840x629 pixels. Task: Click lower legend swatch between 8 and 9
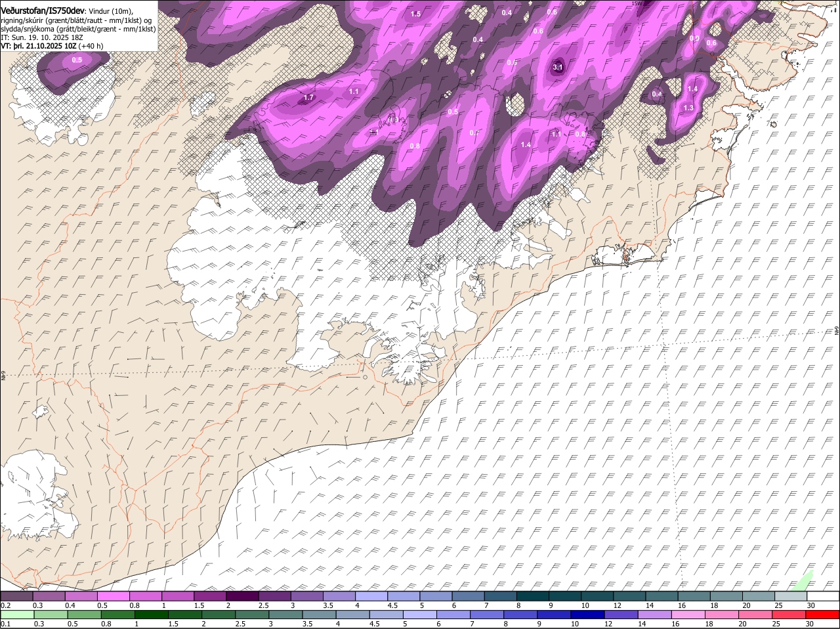(520, 614)
